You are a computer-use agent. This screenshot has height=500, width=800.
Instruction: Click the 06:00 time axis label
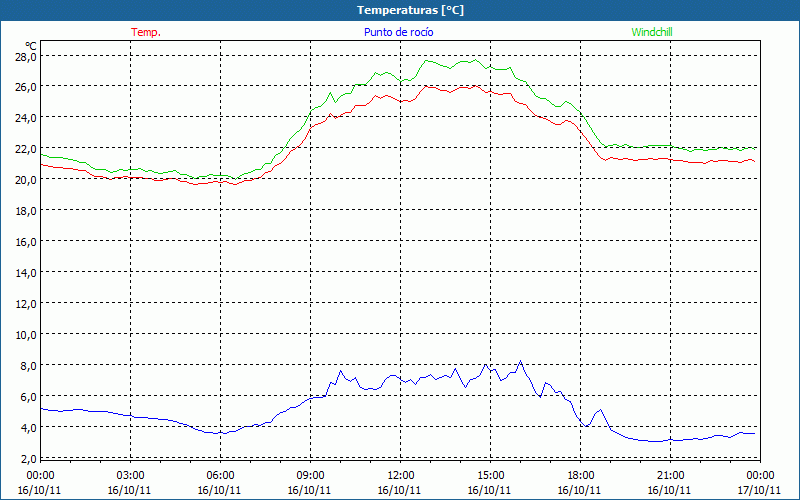[x=220, y=476]
